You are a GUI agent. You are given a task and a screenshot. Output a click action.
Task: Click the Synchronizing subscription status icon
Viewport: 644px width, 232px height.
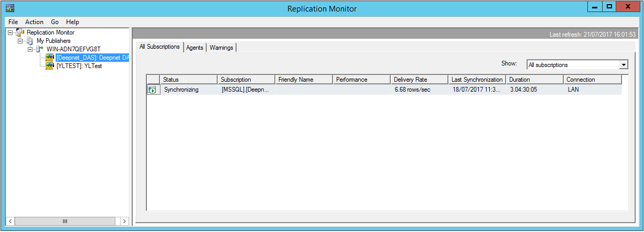click(152, 90)
